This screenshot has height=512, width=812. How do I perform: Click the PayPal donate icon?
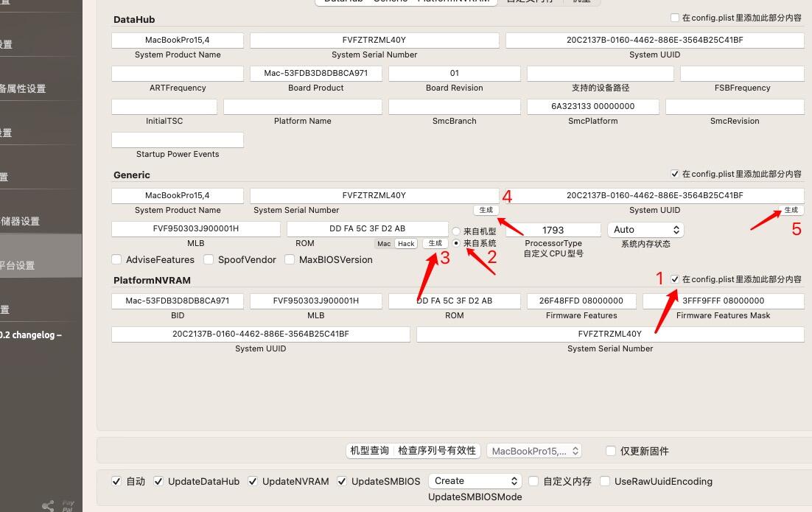[x=68, y=506]
